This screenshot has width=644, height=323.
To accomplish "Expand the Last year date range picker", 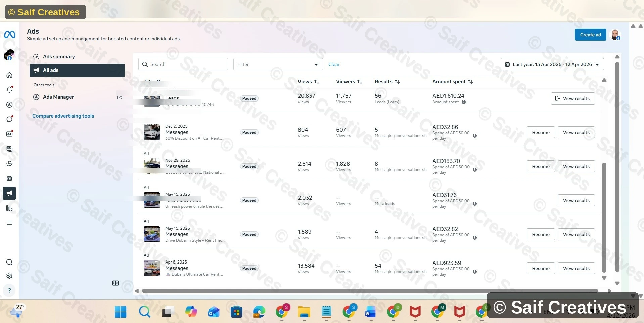I will (x=552, y=64).
